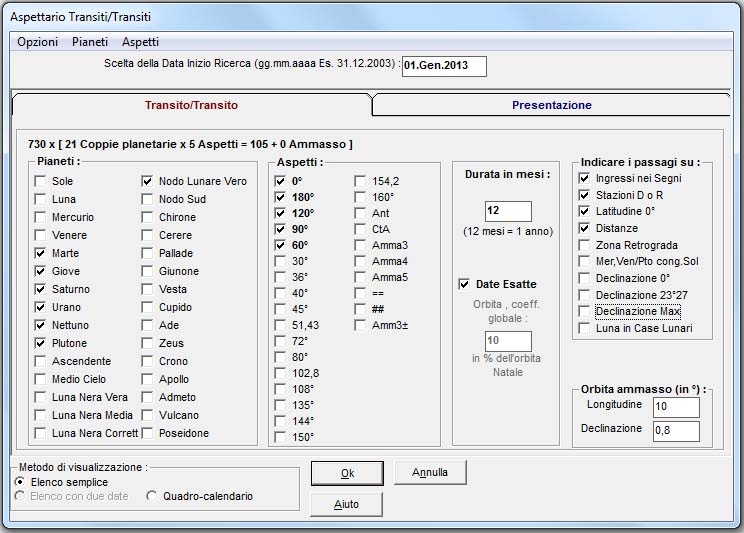The height and width of the screenshot is (533, 744).
Task: Click the Annulla button
Action: (x=430, y=472)
